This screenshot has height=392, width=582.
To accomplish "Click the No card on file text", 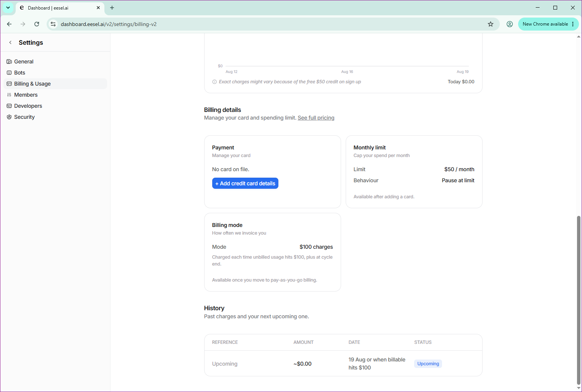I will (x=231, y=169).
